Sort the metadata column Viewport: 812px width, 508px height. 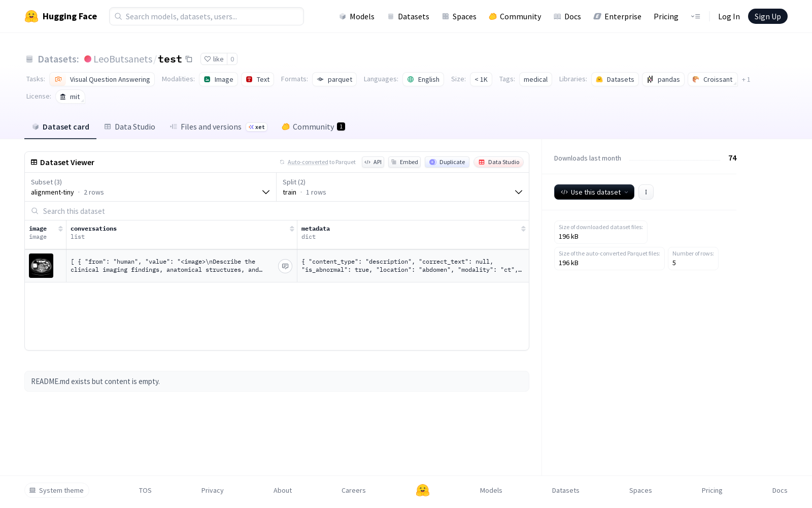[x=523, y=229]
